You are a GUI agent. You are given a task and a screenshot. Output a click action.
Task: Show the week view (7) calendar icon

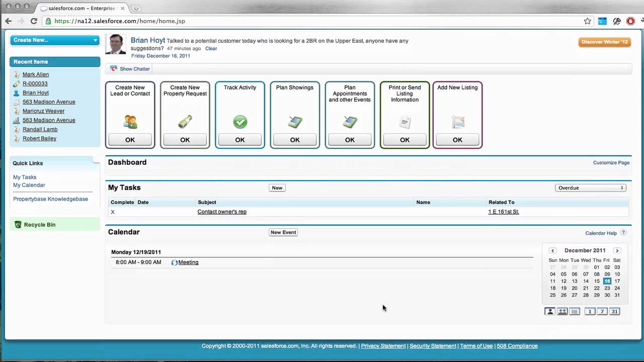click(602, 312)
